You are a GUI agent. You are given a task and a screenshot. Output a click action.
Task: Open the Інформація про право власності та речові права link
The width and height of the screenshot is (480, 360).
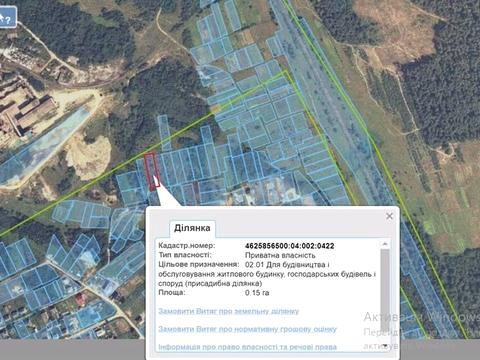click(247, 347)
